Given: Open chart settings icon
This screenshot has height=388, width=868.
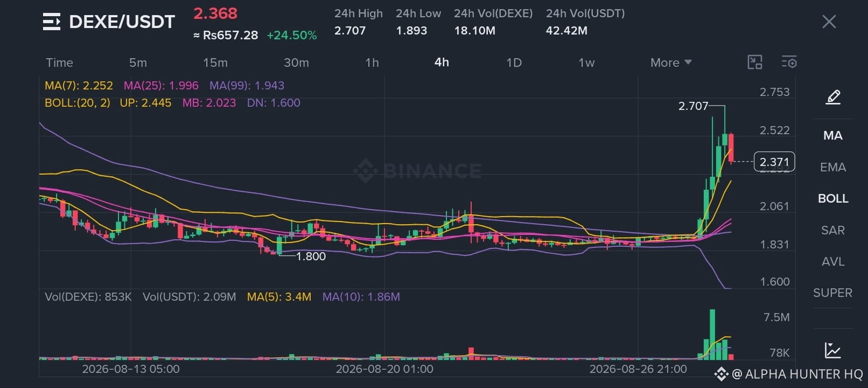Looking at the screenshot, I should (789, 62).
